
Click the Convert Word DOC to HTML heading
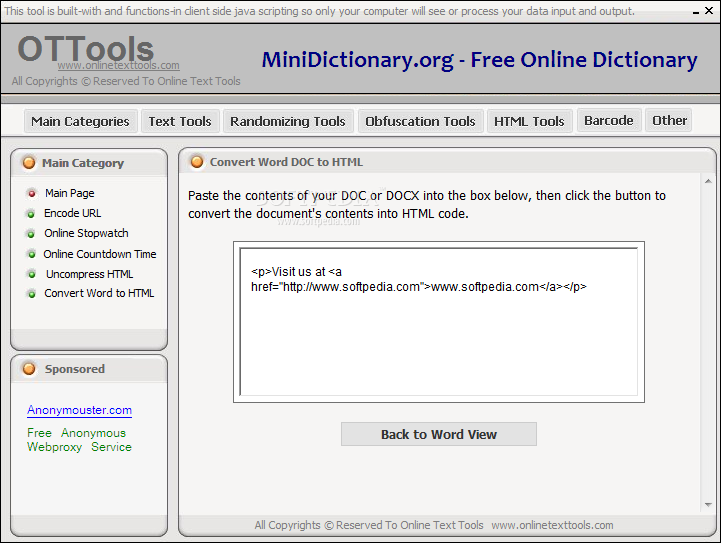[286, 162]
